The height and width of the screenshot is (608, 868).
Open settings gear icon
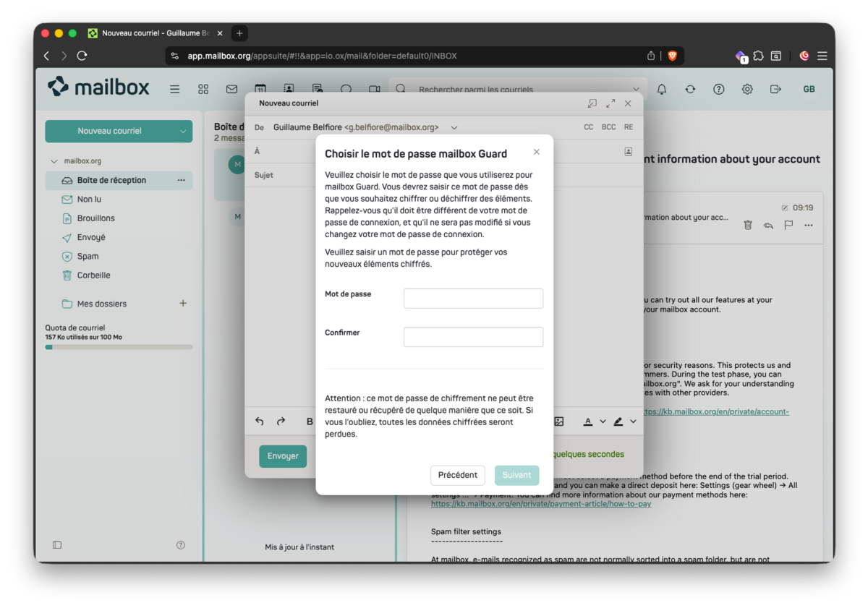coord(747,89)
